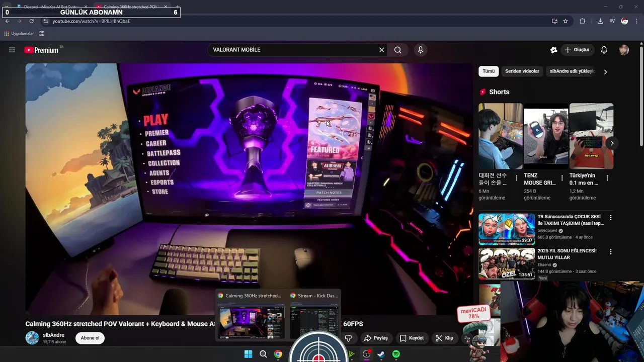Open the grid icon beside Uygulamalar
This screenshot has height=362, width=644.
click(42, 34)
